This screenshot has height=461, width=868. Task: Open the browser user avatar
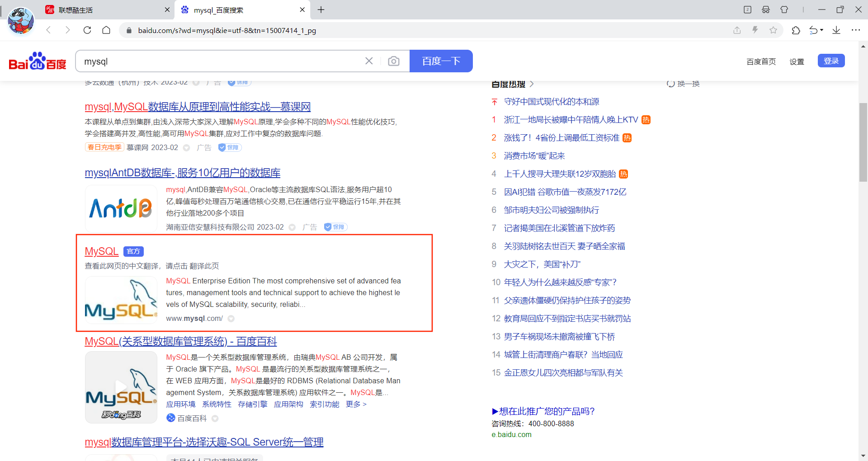pos(21,20)
